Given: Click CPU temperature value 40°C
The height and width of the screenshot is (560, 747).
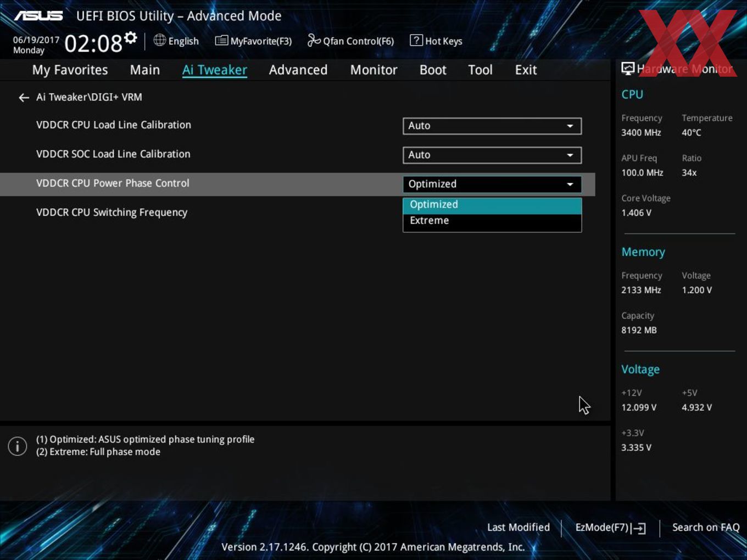Looking at the screenshot, I should (x=692, y=132).
